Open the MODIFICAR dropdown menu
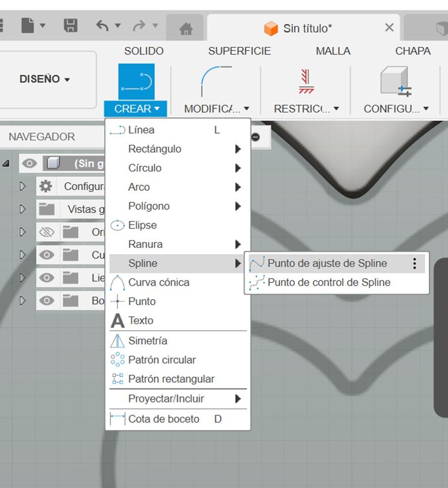The image size is (448, 488). point(216,109)
